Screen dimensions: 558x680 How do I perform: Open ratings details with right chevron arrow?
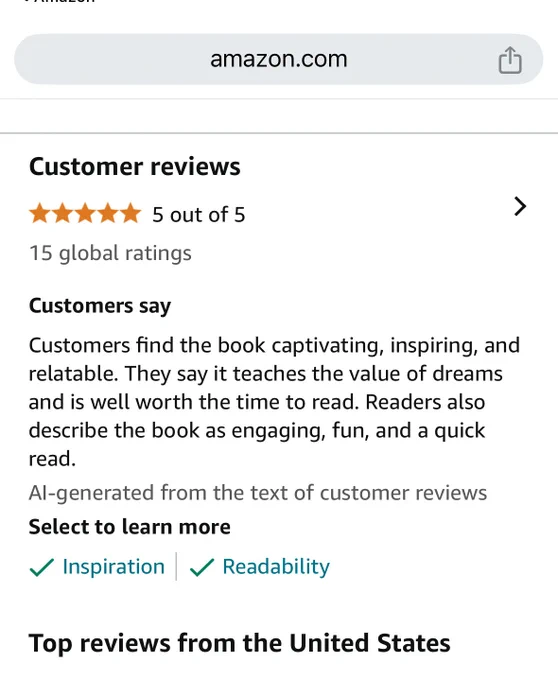(x=520, y=206)
